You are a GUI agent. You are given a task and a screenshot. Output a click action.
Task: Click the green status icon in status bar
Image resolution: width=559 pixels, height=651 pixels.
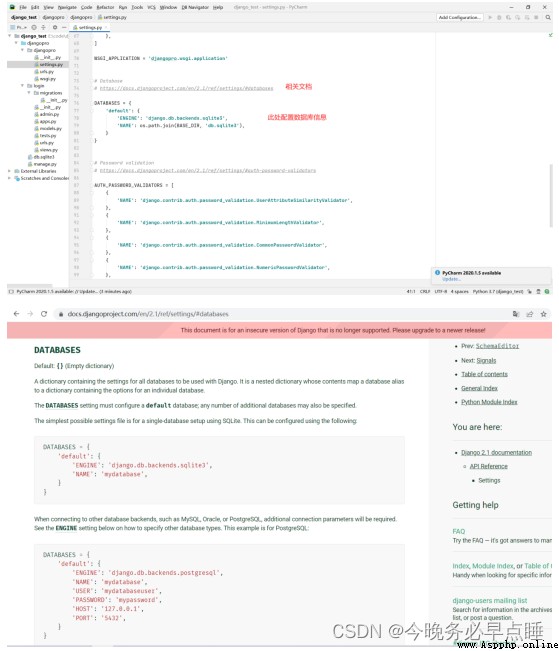click(x=547, y=291)
